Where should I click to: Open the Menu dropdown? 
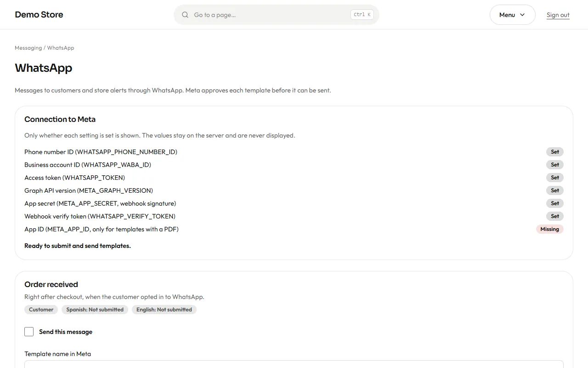coord(512,15)
